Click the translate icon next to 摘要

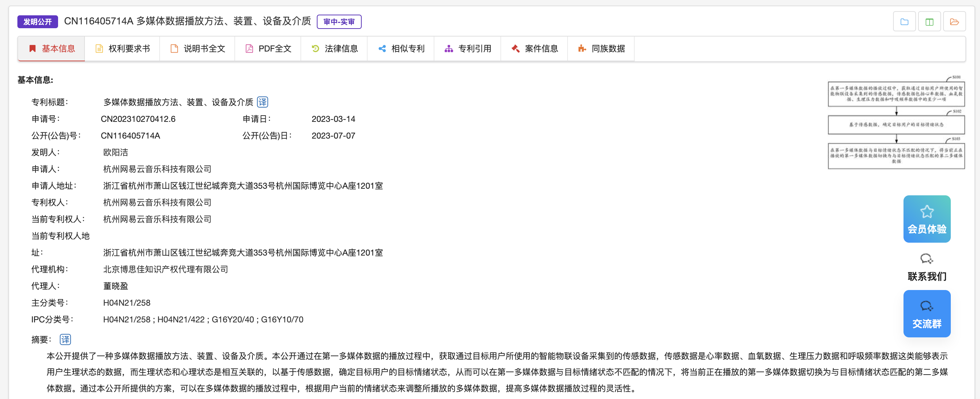coord(65,339)
